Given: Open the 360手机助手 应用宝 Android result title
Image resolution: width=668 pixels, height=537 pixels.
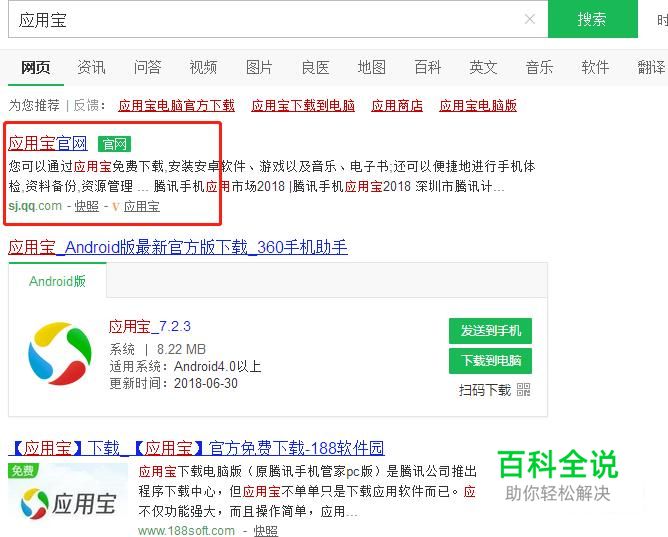Looking at the screenshot, I should tap(178, 247).
